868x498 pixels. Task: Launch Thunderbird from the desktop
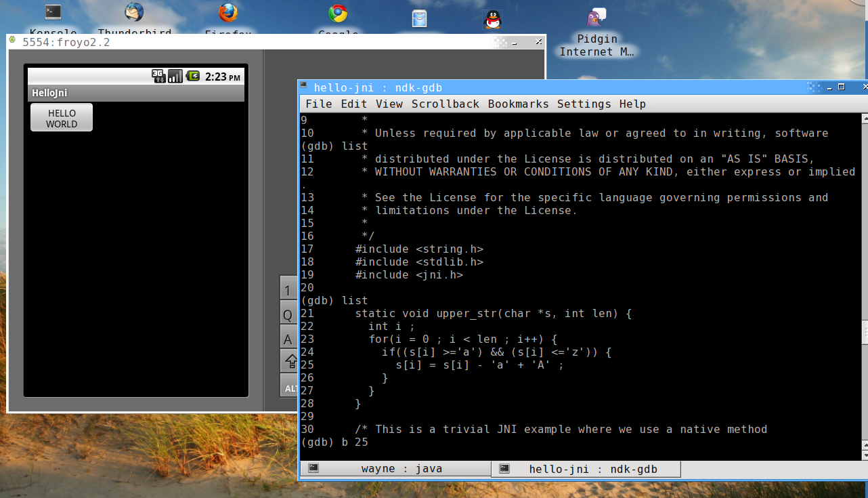point(134,12)
